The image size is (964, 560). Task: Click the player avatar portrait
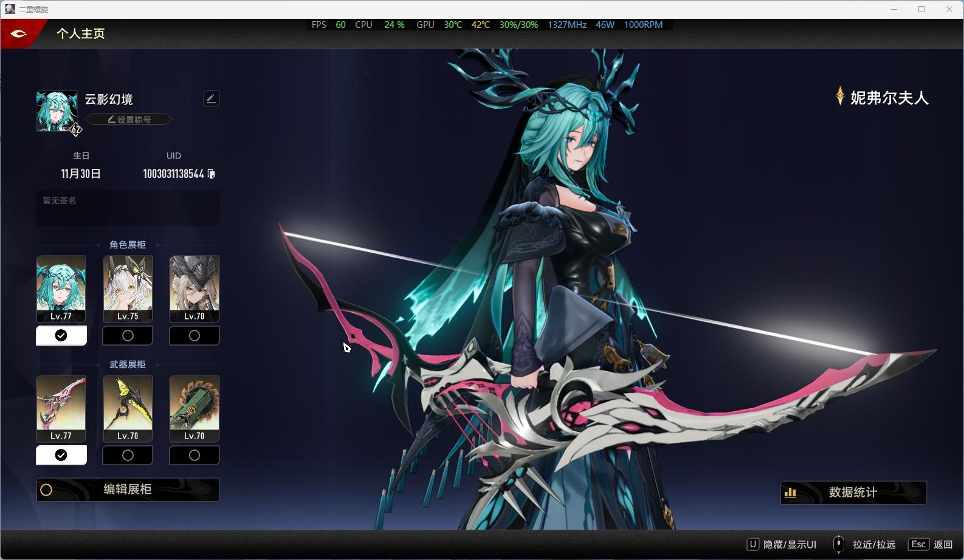click(57, 111)
